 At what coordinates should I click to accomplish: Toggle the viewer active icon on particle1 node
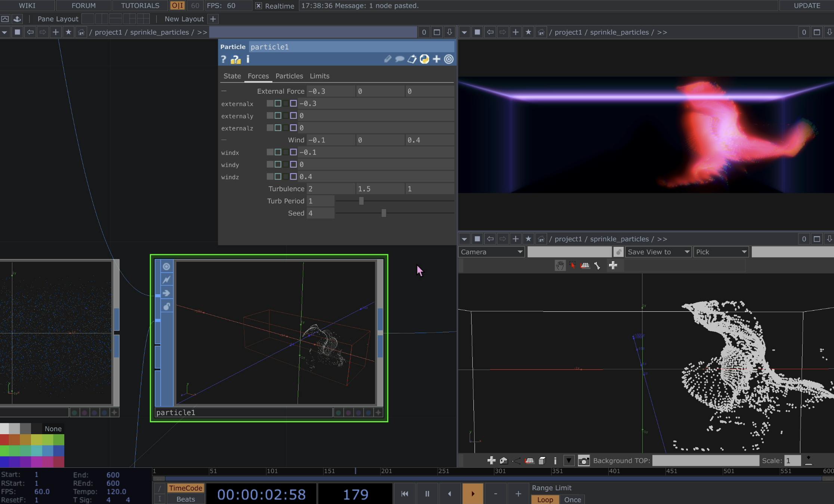(166, 267)
